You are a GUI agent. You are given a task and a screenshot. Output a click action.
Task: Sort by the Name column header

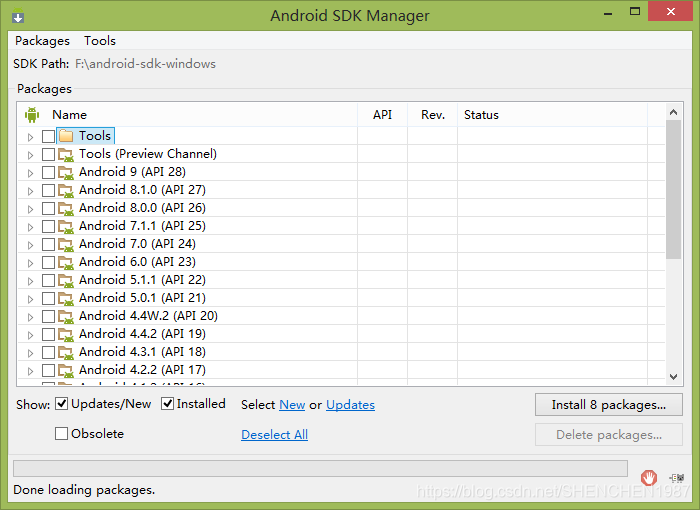point(188,115)
